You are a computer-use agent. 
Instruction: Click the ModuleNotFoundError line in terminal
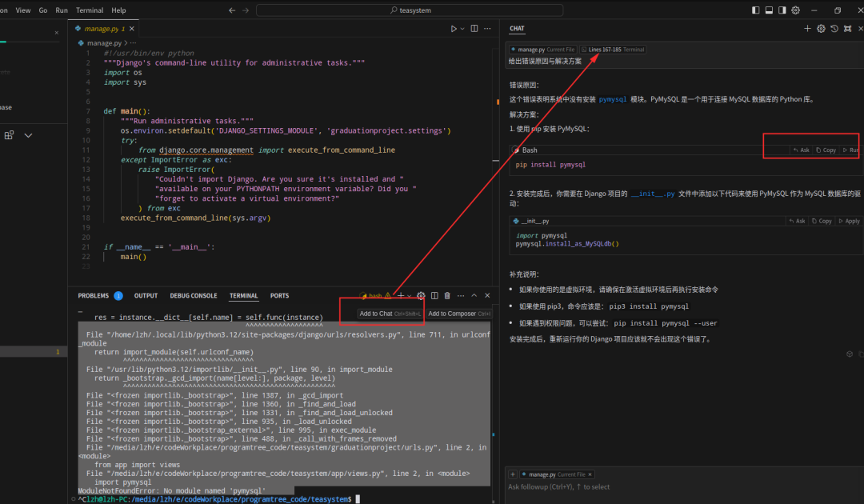click(x=171, y=490)
